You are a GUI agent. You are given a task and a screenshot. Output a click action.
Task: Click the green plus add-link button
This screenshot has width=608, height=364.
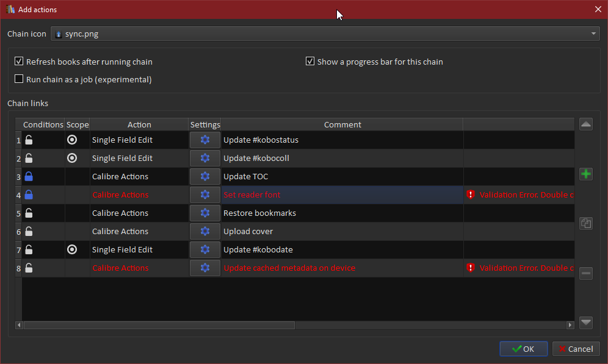click(585, 174)
